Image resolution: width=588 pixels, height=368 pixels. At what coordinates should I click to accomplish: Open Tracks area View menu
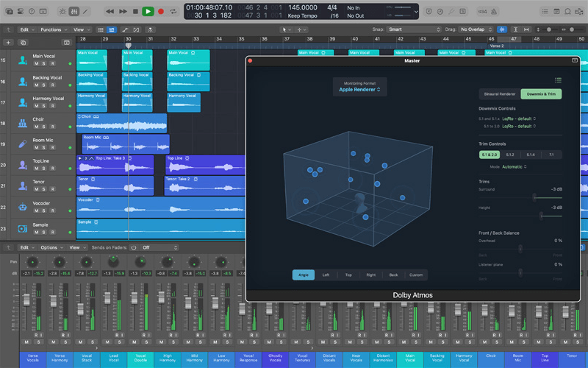pyautogui.click(x=82, y=29)
